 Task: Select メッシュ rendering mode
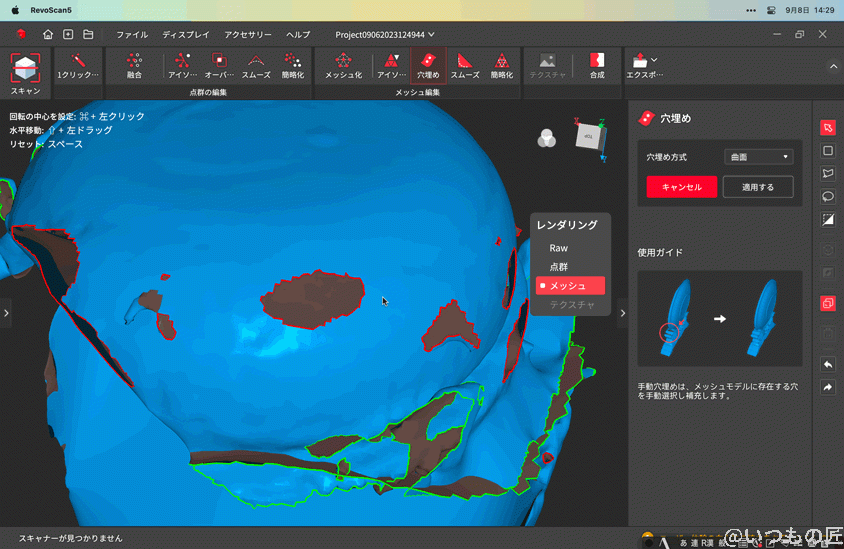point(570,286)
